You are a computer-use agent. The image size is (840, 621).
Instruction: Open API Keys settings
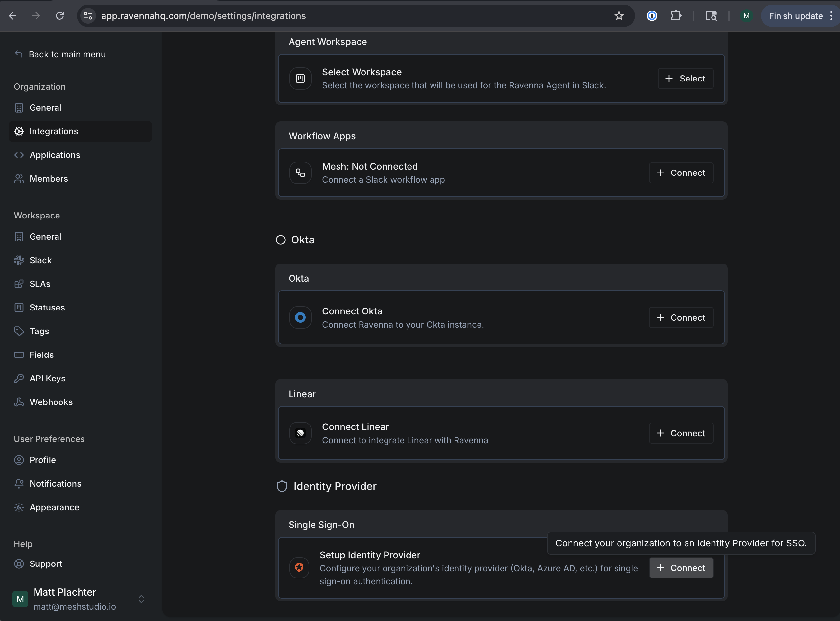pos(47,379)
